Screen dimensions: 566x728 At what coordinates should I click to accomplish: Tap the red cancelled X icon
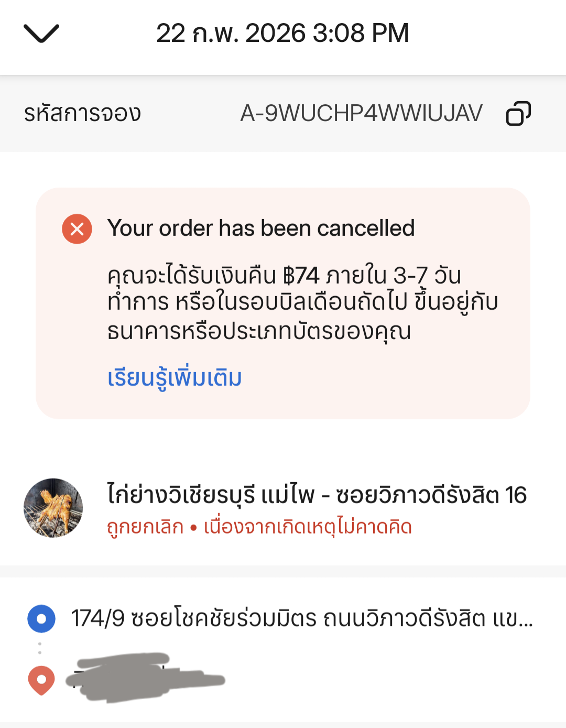77,229
